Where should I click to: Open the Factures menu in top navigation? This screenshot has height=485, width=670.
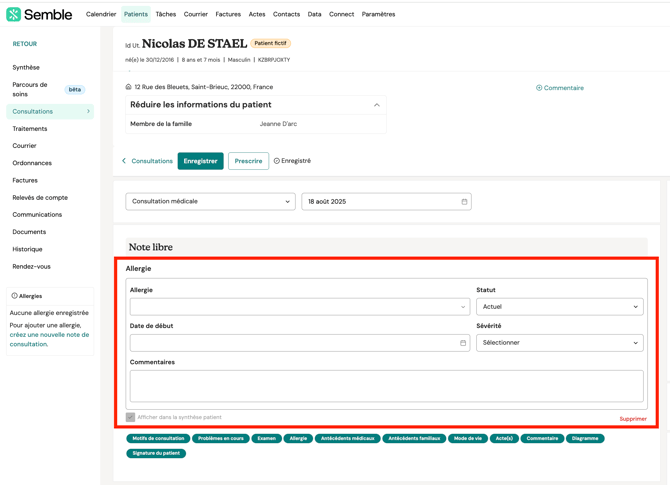click(228, 14)
